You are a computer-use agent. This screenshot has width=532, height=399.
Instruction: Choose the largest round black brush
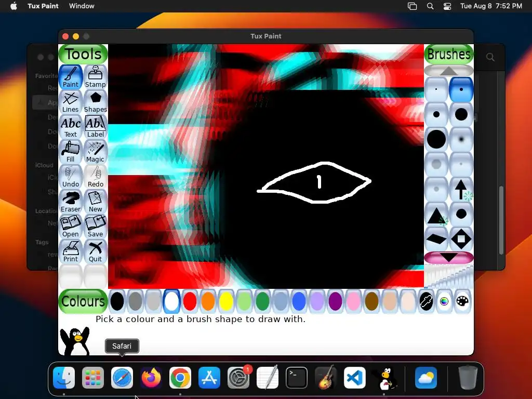436,139
